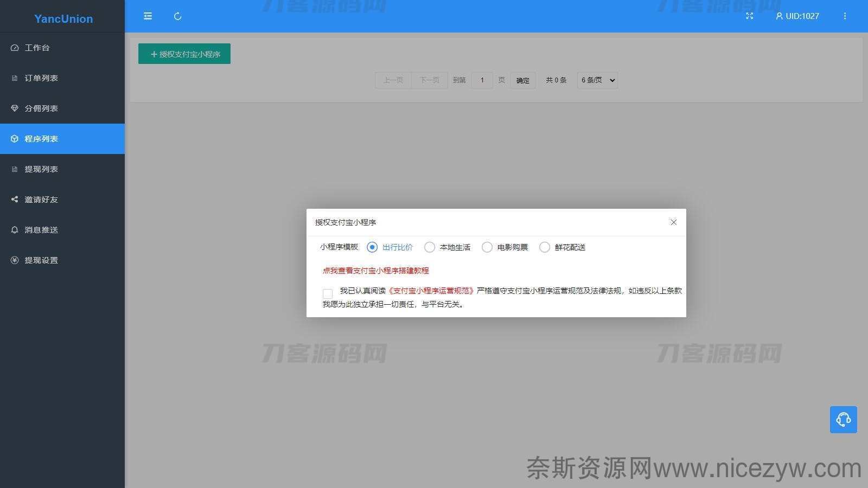Image resolution: width=868 pixels, height=488 pixels.
Task: Click the 消息推送 bell icon
Action: click(15, 230)
